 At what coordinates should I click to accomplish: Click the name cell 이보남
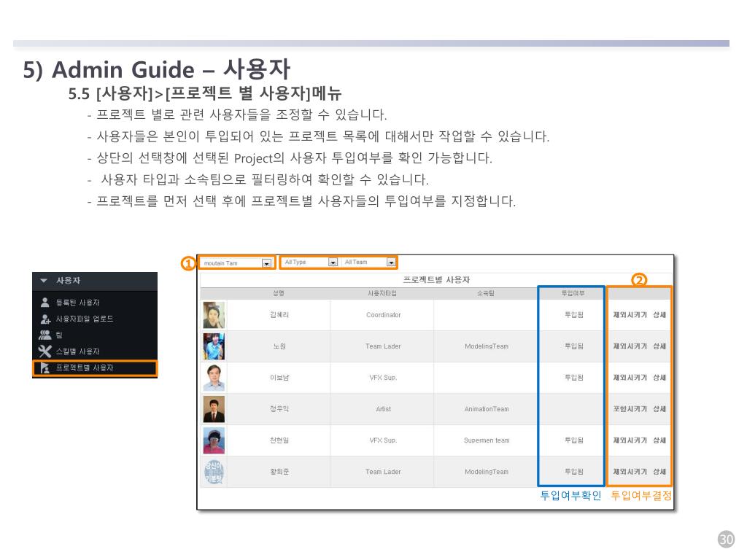pyautogui.click(x=279, y=378)
